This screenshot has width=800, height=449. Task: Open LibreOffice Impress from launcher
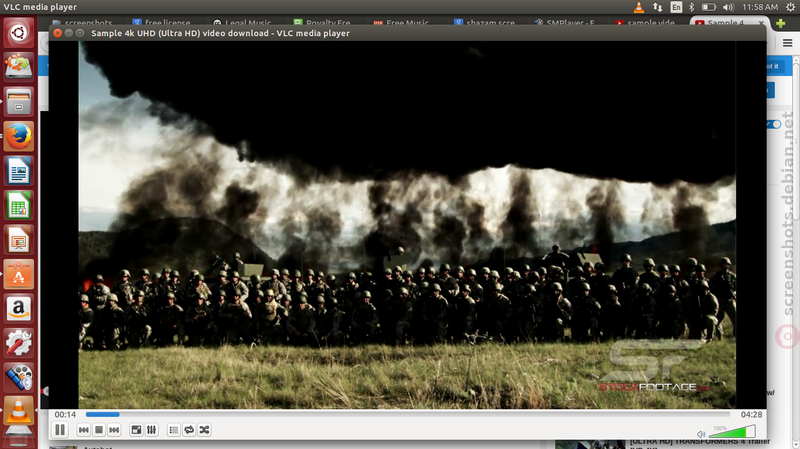tap(18, 240)
